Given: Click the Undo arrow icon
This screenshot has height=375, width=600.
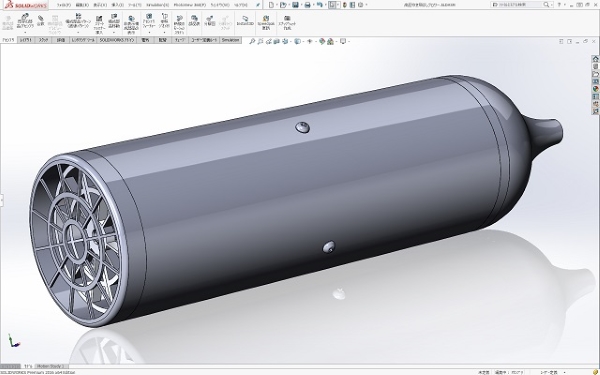Looking at the screenshot, I should pyautogui.click(x=319, y=5).
